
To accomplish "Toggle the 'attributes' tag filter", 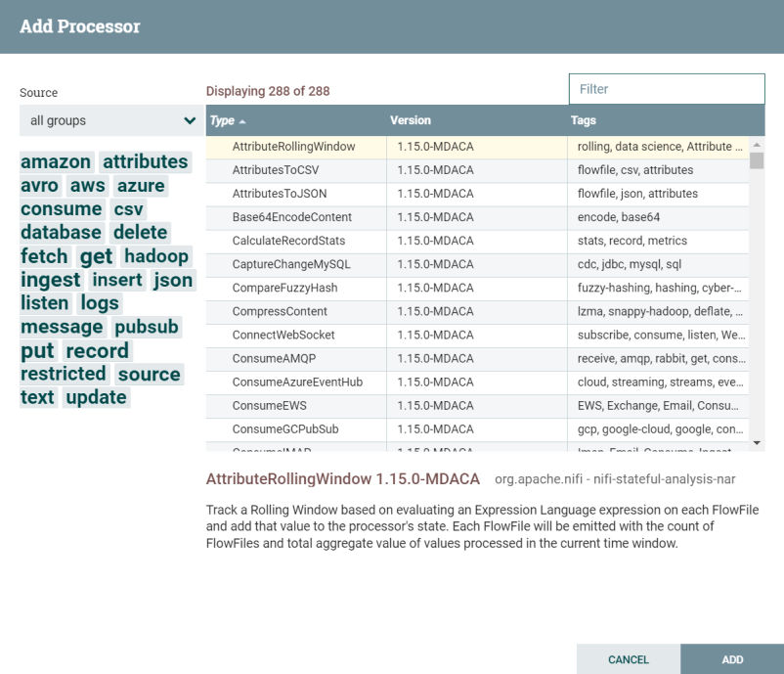I will (x=145, y=161).
